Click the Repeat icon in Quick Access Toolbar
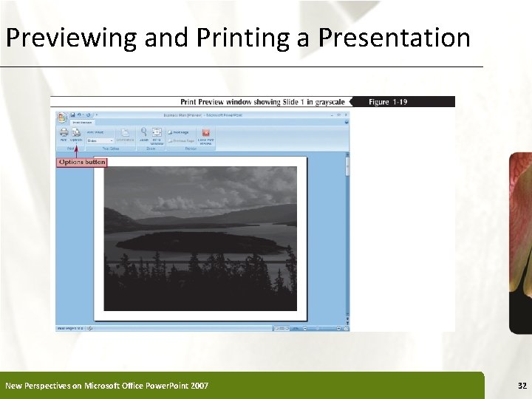 [x=88, y=115]
